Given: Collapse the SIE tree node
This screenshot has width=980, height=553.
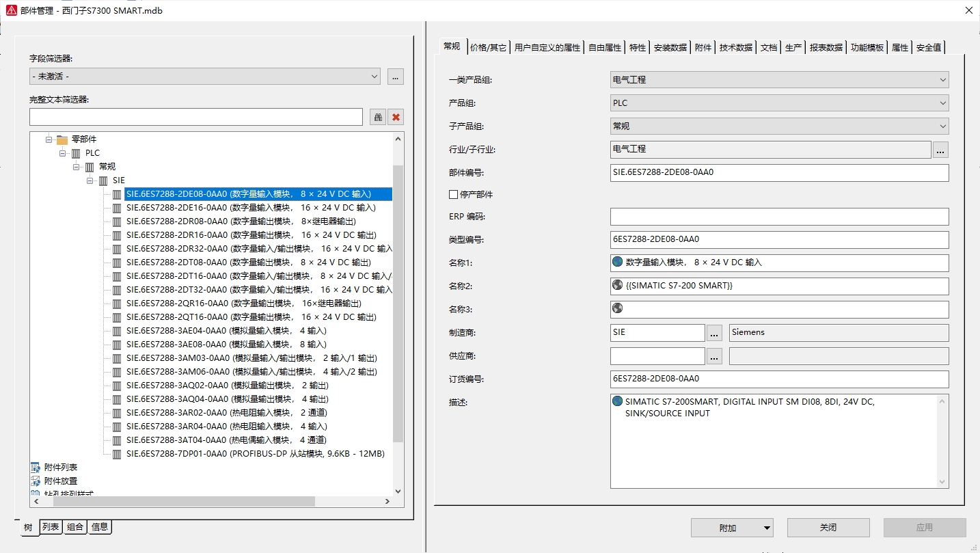Looking at the screenshot, I should 90,180.
